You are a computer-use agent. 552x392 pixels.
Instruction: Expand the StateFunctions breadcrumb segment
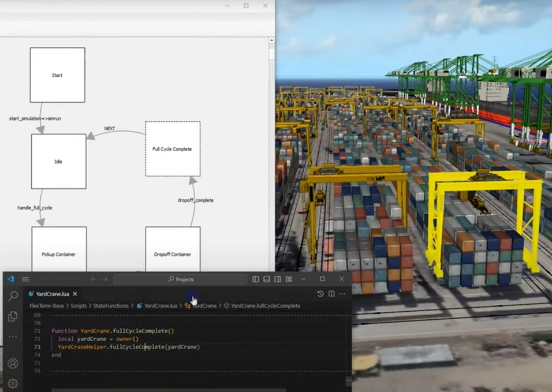click(110, 306)
